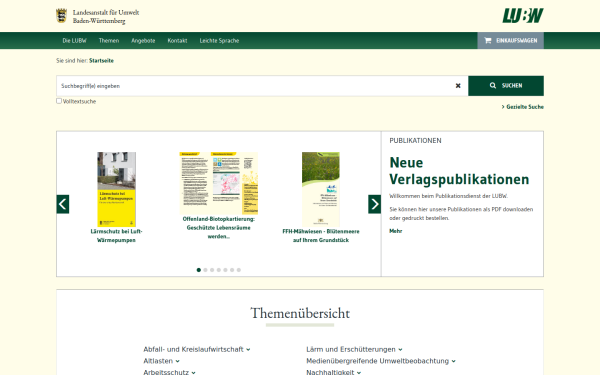Open the Gezielte Suche link
The image size is (600, 375).
point(523,107)
